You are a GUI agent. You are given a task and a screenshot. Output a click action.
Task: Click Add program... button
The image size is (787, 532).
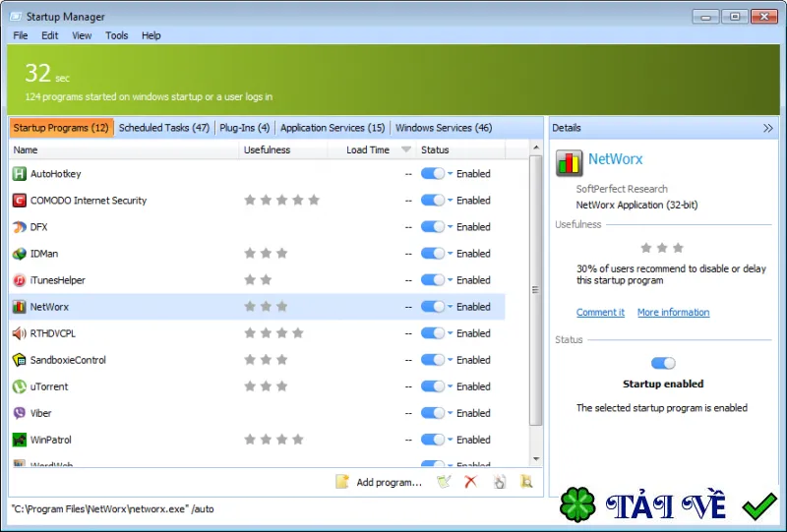(379, 482)
